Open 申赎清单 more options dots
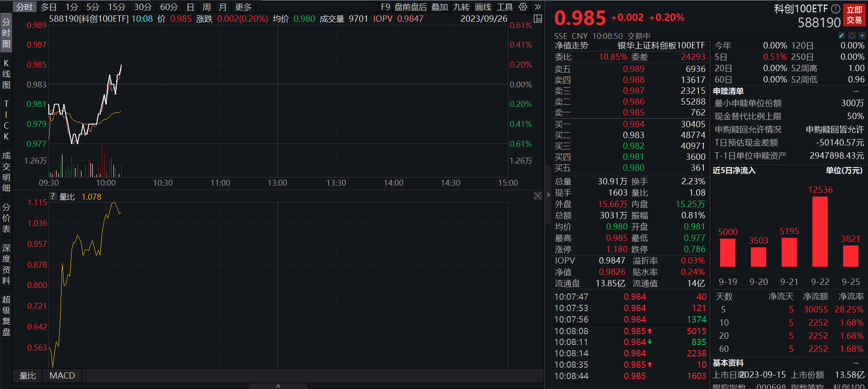868x389 pixels. tap(856, 91)
